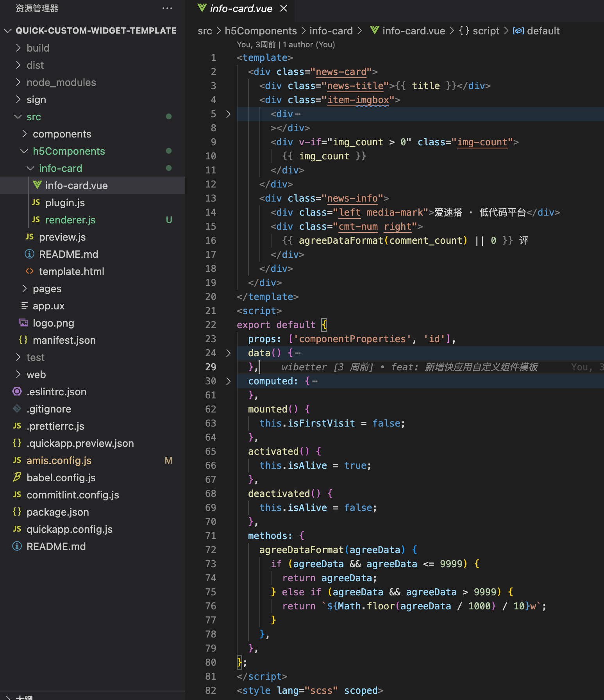Screen dimensions: 604x700
Task: Click the JS icon next to plugin.js
Action: [x=36, y=202]
